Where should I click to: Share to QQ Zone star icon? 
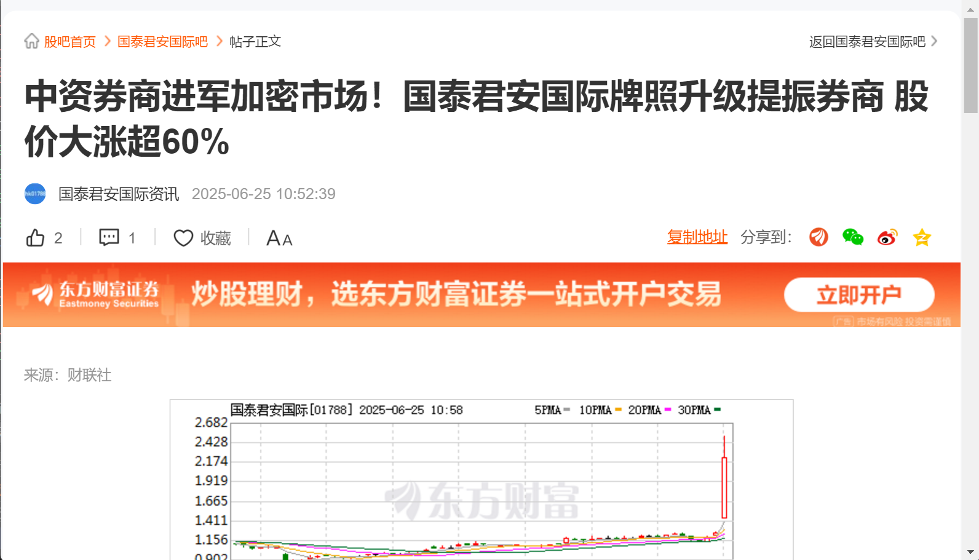click(x=922, y=237)
